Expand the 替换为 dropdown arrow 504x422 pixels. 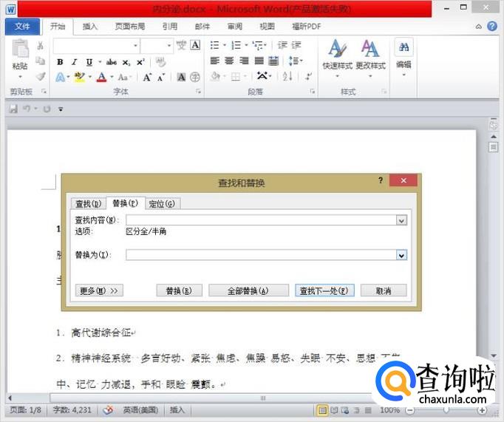[x=401, y=255]
